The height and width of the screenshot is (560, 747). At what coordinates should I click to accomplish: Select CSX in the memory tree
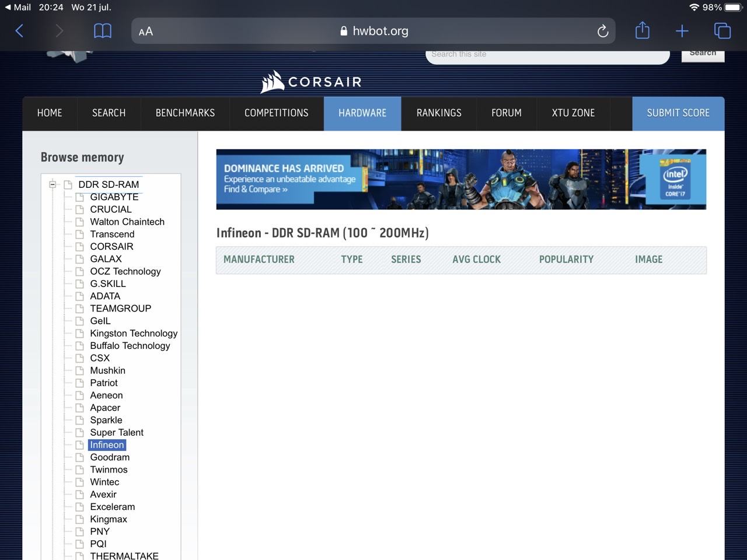click(x=100, y=358)
